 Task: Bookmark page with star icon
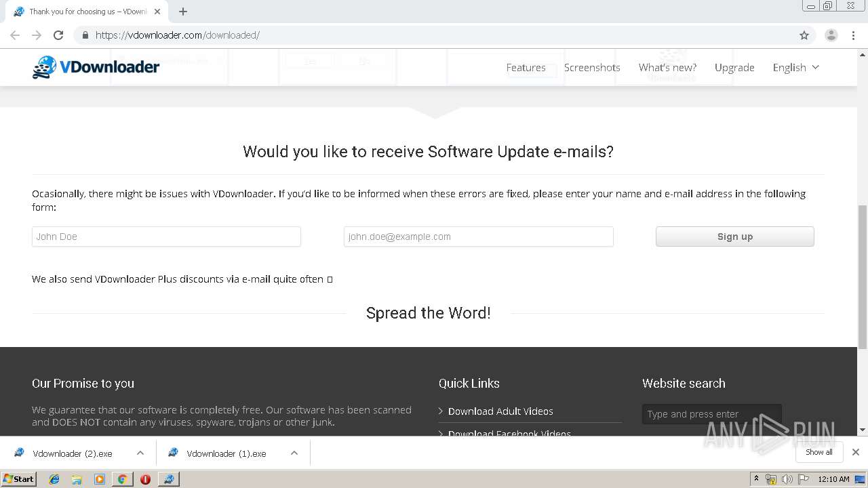[x=804, y=35]
